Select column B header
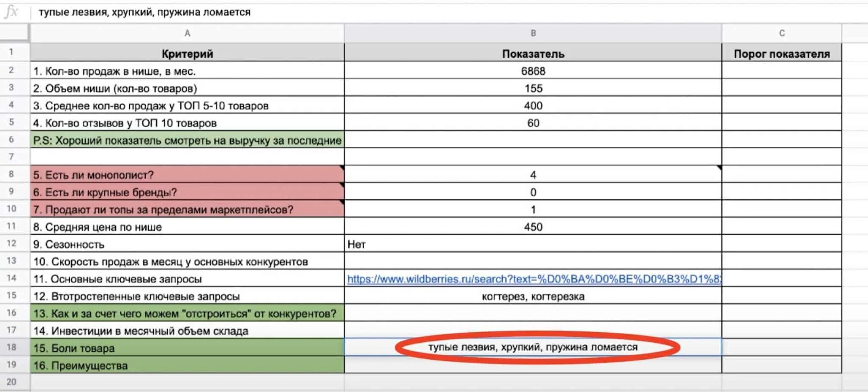This screenshot has height=392, width=868. [533, 33]
